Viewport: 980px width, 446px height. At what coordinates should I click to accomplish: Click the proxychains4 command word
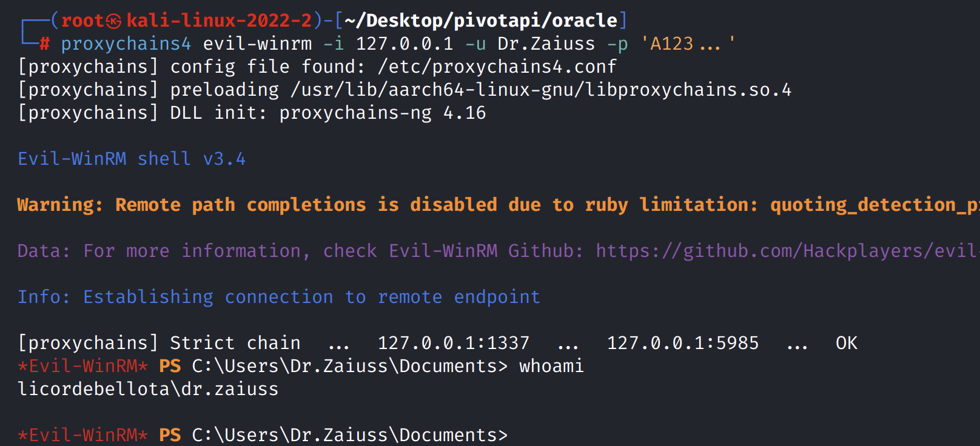126,44
